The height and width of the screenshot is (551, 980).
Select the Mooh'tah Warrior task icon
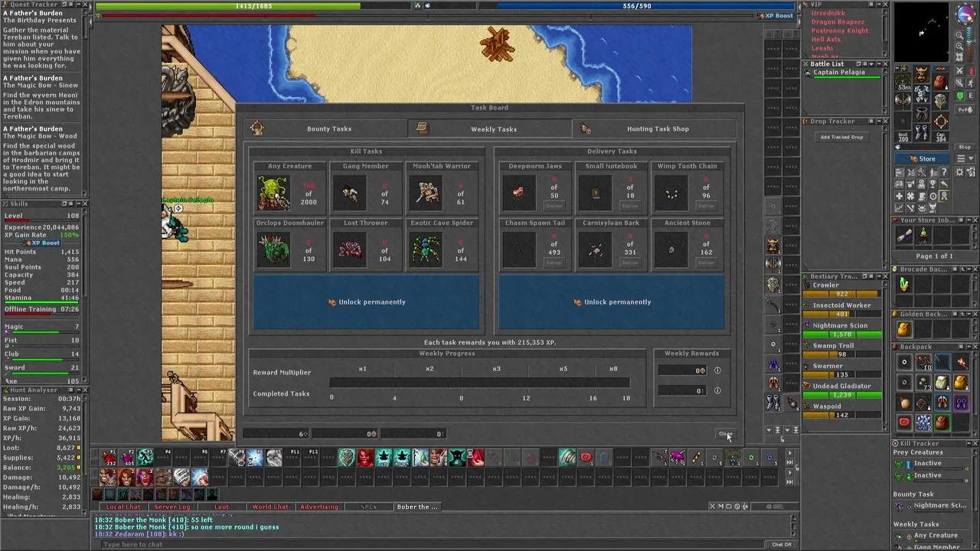coord(426,193)
